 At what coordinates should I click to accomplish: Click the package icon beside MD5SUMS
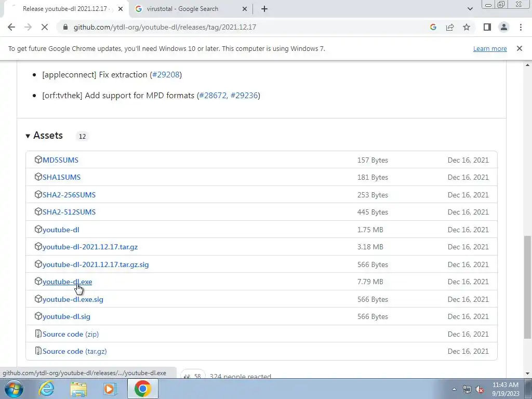(x=38, y=159)
